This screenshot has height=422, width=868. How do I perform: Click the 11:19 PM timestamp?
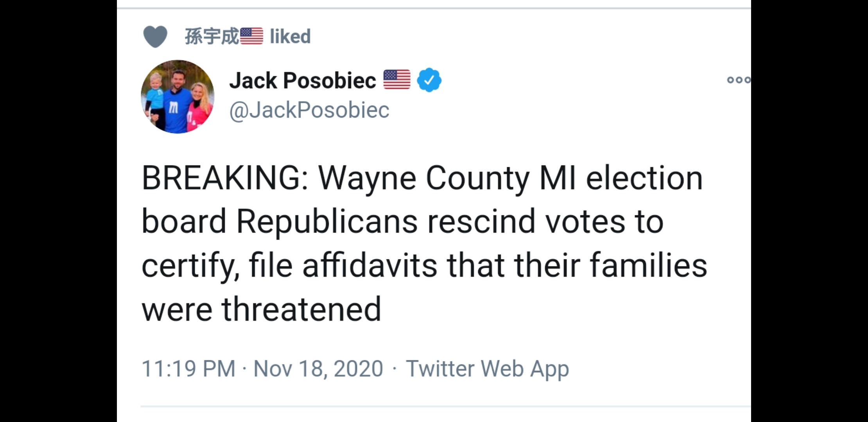click(188, 368)
